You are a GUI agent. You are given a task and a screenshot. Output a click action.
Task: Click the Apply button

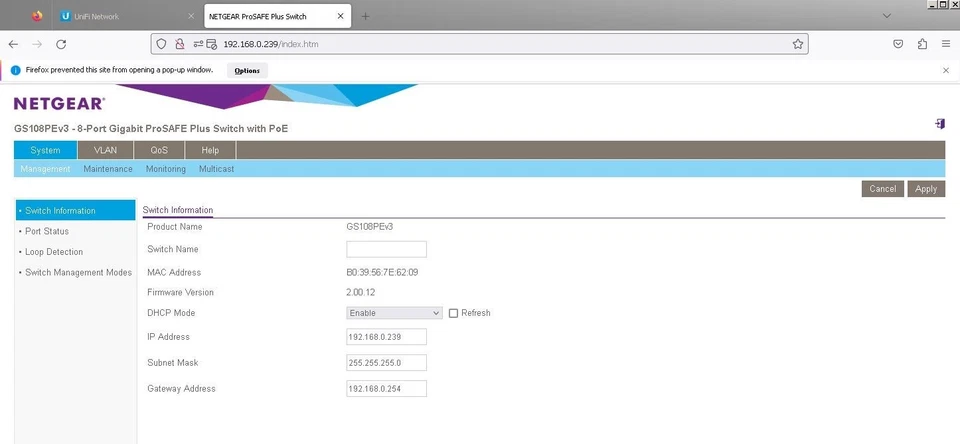(926, 189)
